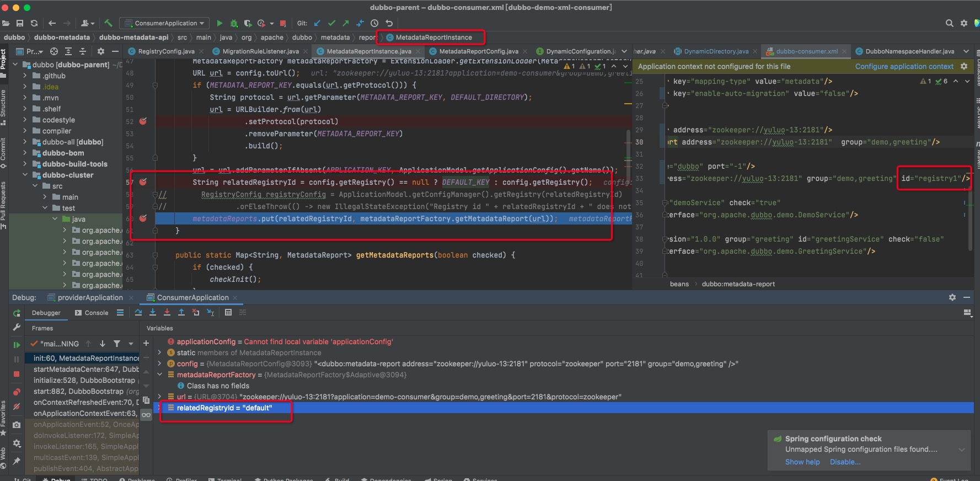Rerun ConsumerApplication in the debug panel
The height and width of the screenshot is (481, 980).
[17, 313]
